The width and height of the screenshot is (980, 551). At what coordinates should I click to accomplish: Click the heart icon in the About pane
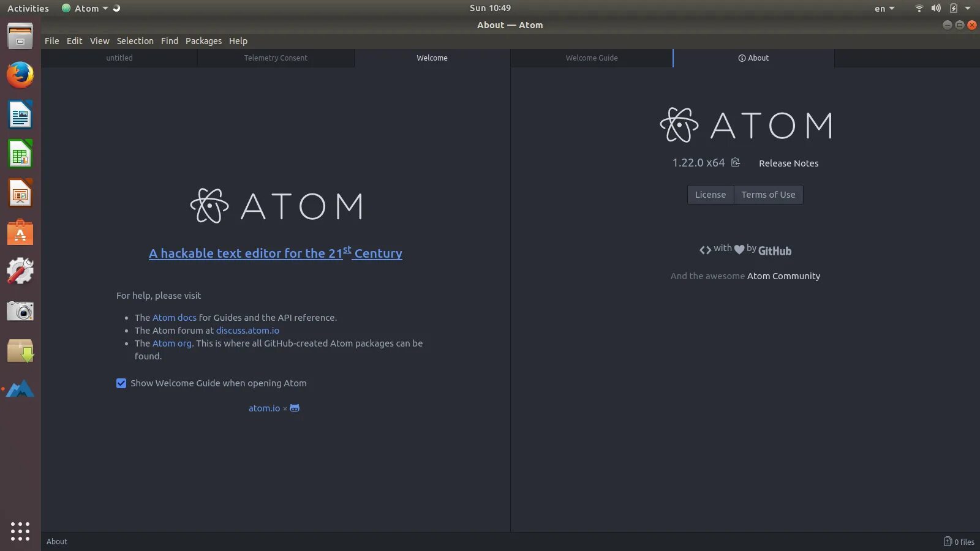pyautogui.click(x=739, y=249)
